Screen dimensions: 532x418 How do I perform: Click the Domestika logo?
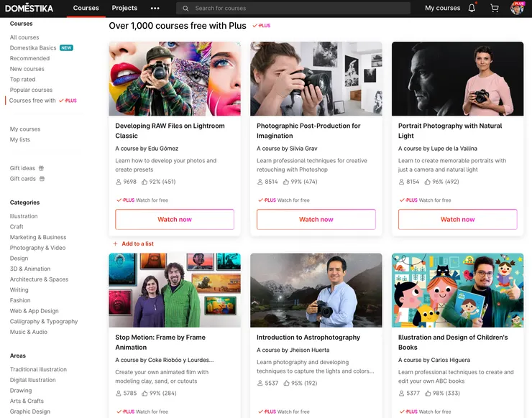29,8
